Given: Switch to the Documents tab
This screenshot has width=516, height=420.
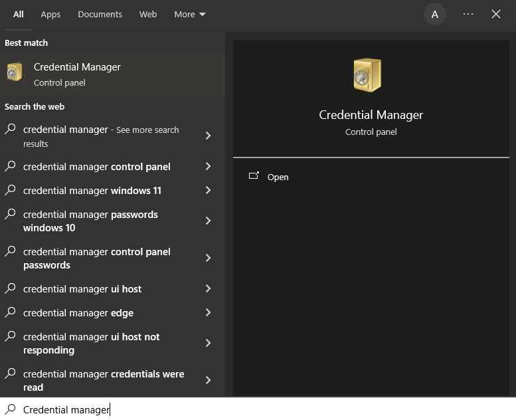Looking at the screenshot, I should [100, 14].
